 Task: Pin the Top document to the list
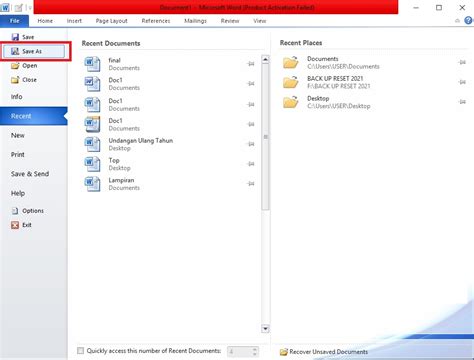click(251, 164)
